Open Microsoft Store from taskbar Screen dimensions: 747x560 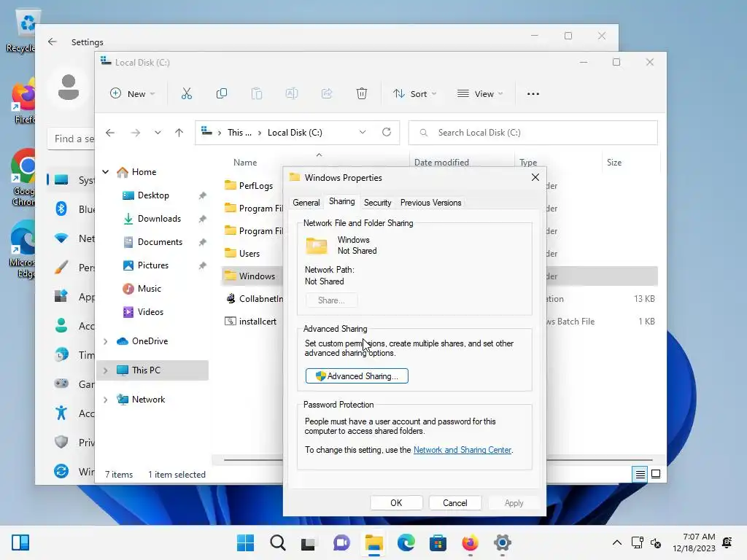click(438, 542)
